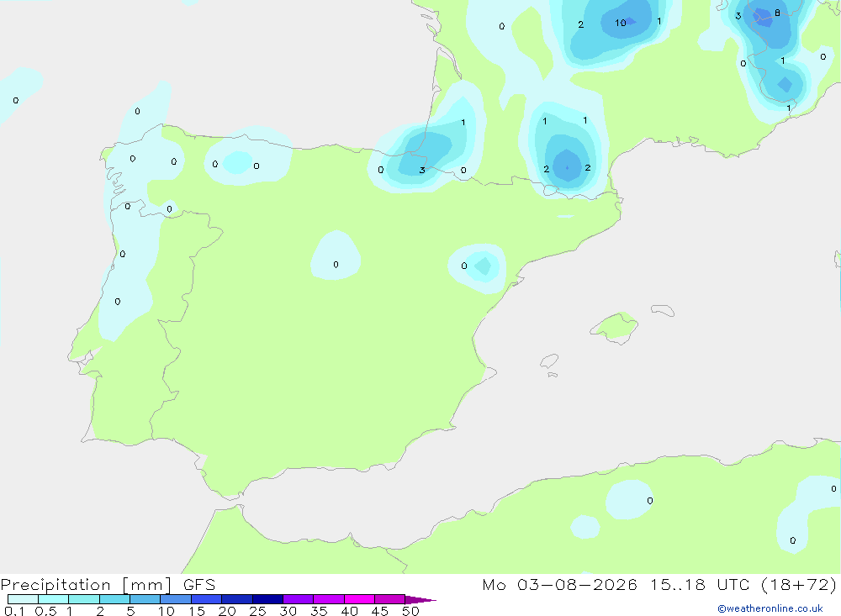Click the 20–25 mm legend color swatch

[236, 599]
